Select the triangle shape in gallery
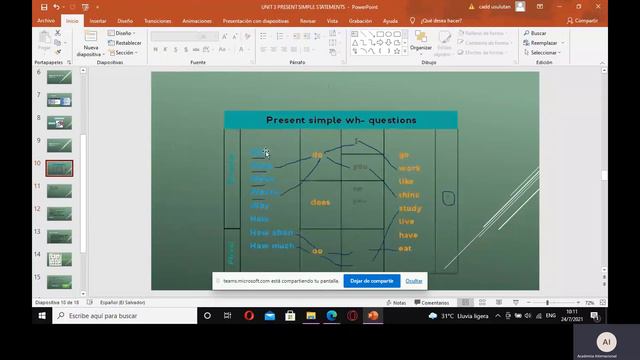This screenshot has width=640, height=360. [355, 43]
